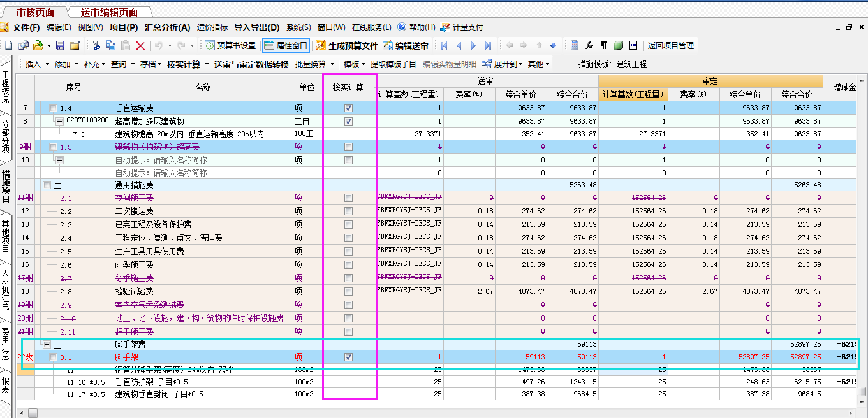
Task: Click 生成预算文件
Action: point(346,45)
